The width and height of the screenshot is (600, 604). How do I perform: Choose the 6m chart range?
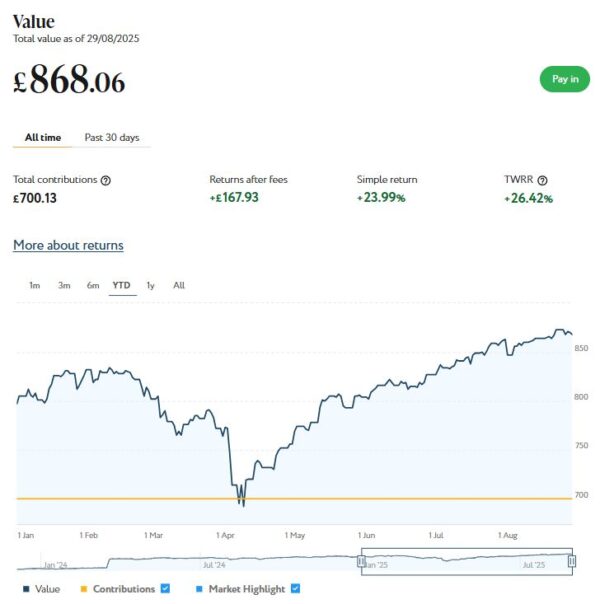tap(93, 285)
